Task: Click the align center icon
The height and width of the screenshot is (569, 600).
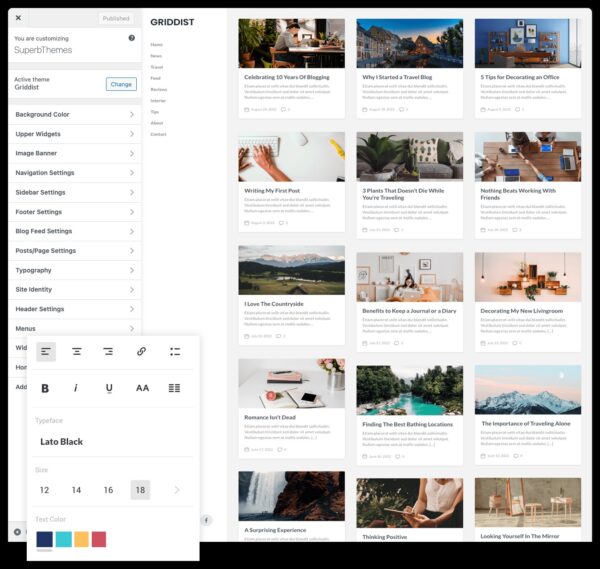Action: coord(77,352)
